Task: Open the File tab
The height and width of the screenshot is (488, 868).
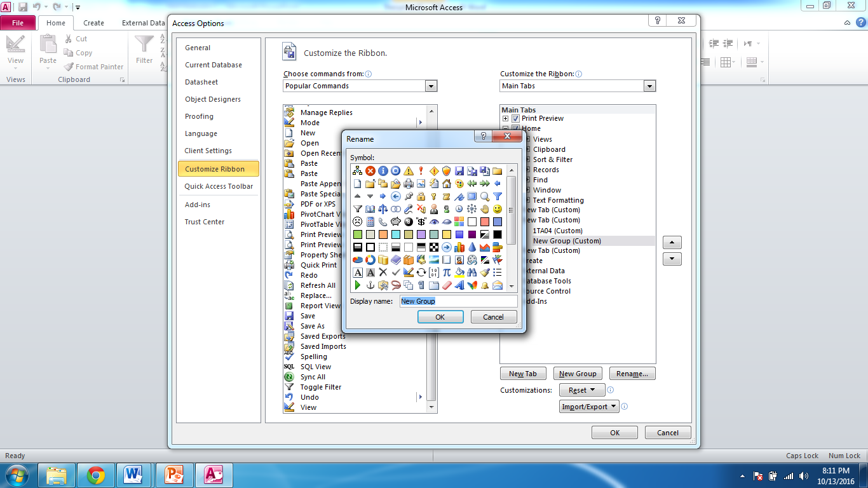Action: click(18, 23)
